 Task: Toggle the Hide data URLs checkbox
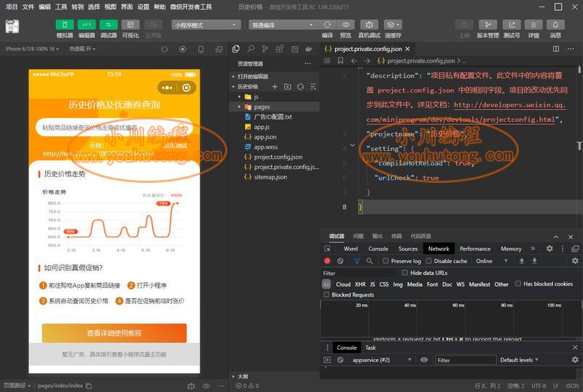(x=404, y=273)
